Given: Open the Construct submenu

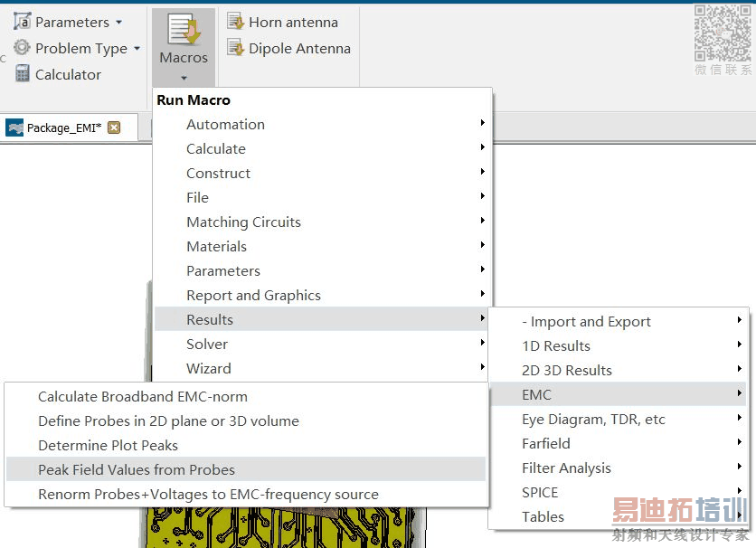Looking at the screenshot, I should tap(322, 173).
